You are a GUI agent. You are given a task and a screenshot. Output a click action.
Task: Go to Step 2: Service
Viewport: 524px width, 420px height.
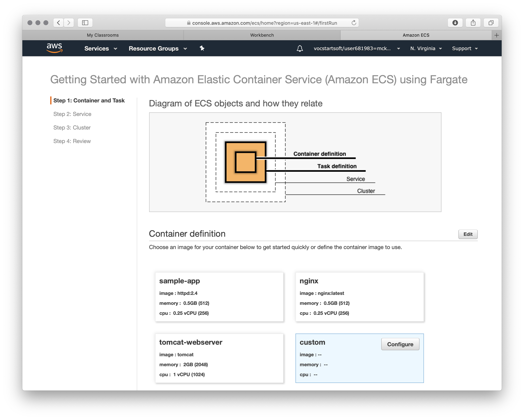(72, 114)
